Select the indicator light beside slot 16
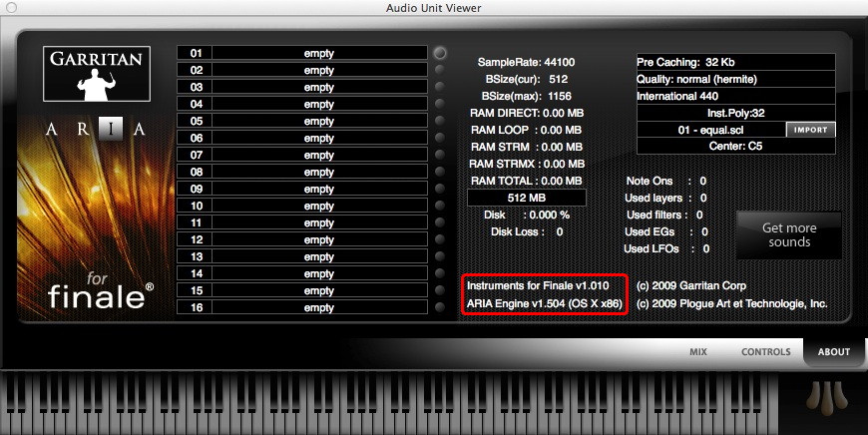This screenshot has width=868, height=435. (x=440, y=307)
